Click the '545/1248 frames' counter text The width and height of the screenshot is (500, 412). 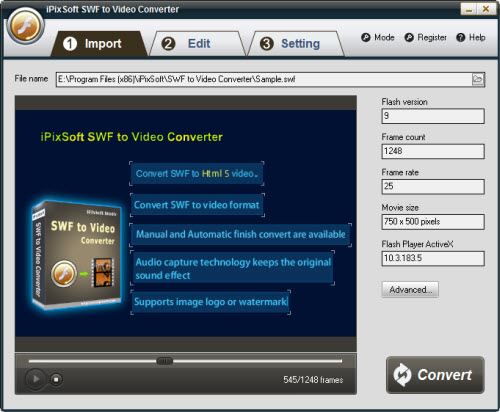[313, 380]
